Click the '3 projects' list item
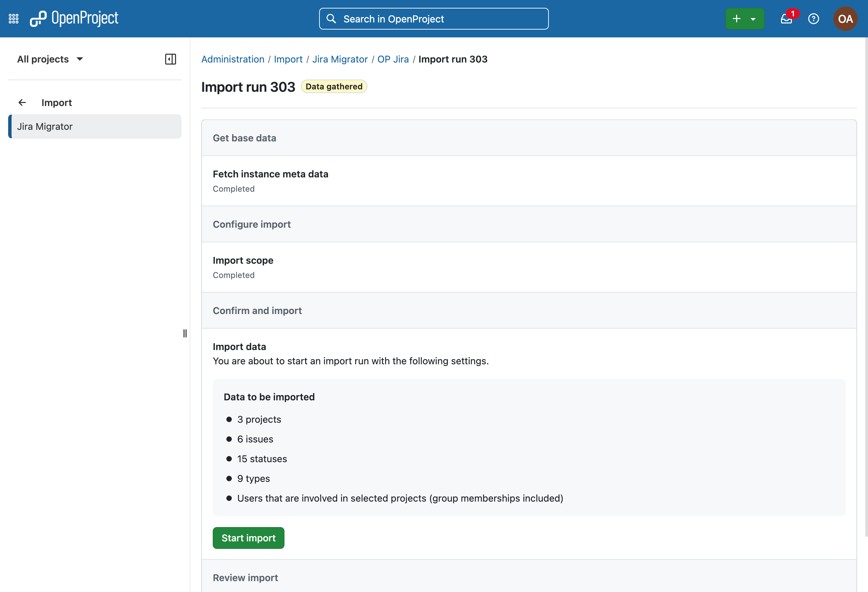 click(259, 419)
